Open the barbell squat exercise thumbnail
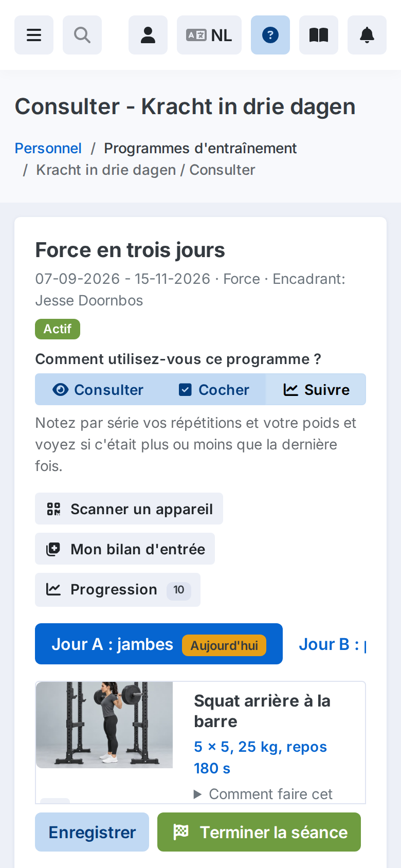The height and width of the screenshot is (868, 401). point(104,725)
